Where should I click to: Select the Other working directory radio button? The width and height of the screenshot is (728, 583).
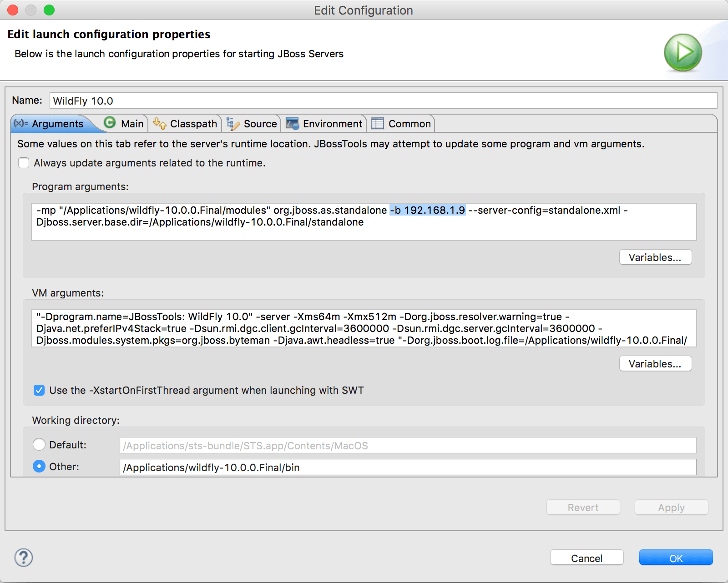pos(39,466)
